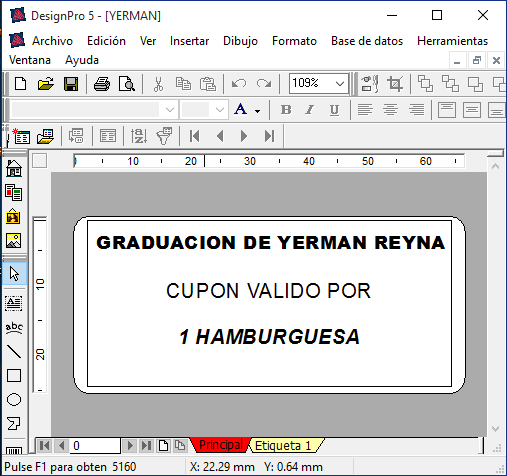
Task: Toggle underline formatting
Action: [334, 110]
